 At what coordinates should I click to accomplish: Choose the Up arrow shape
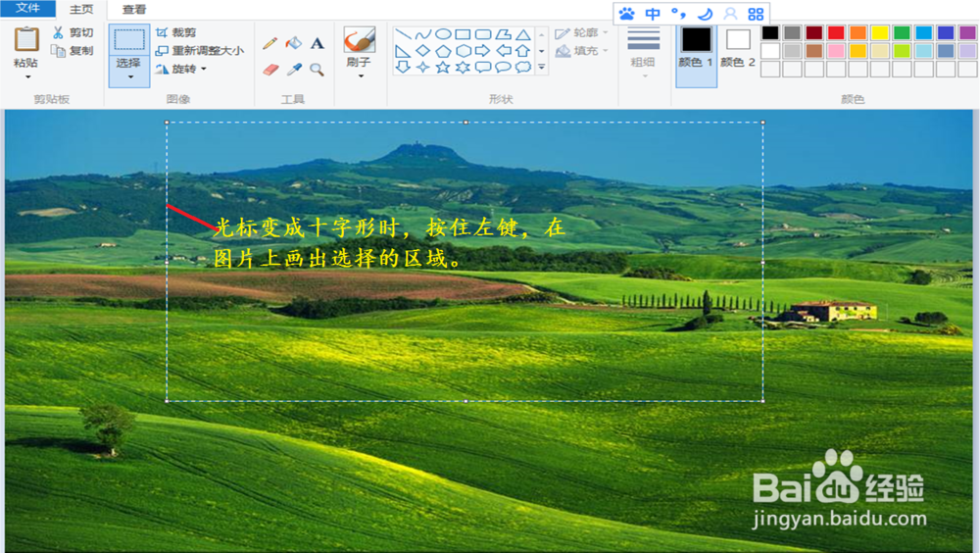[x=523, y=51]
